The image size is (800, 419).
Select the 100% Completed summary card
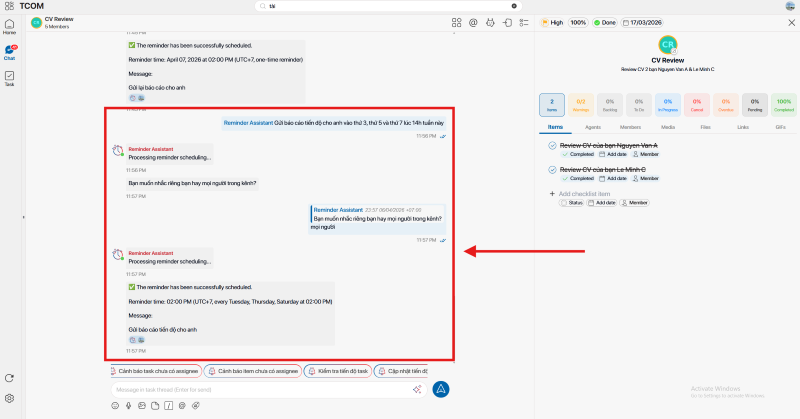click(x=784, y=105)
